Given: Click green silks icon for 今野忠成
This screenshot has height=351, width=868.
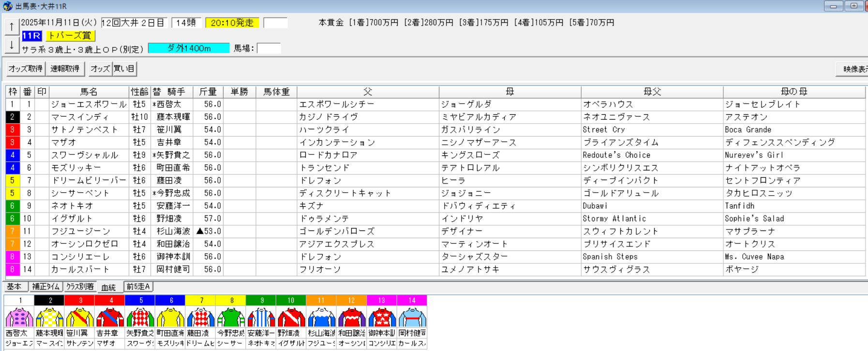Looking at the screenshot, I should point(231,318).
